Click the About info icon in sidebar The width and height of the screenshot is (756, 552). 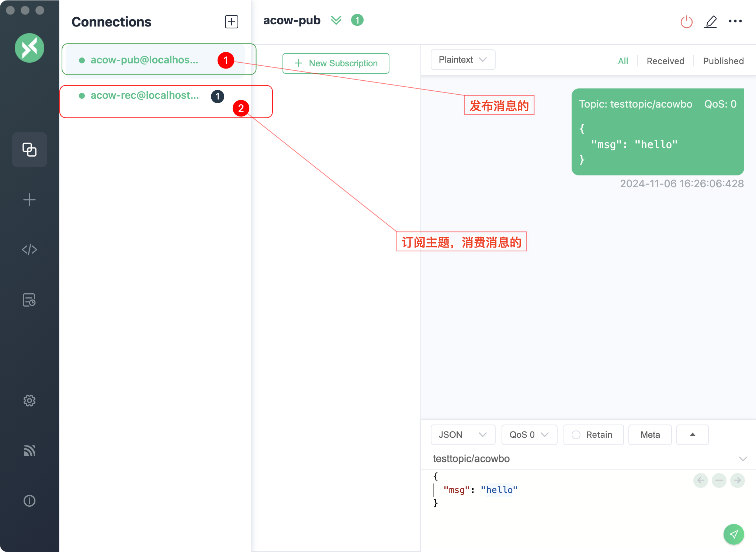click(30, 501)
